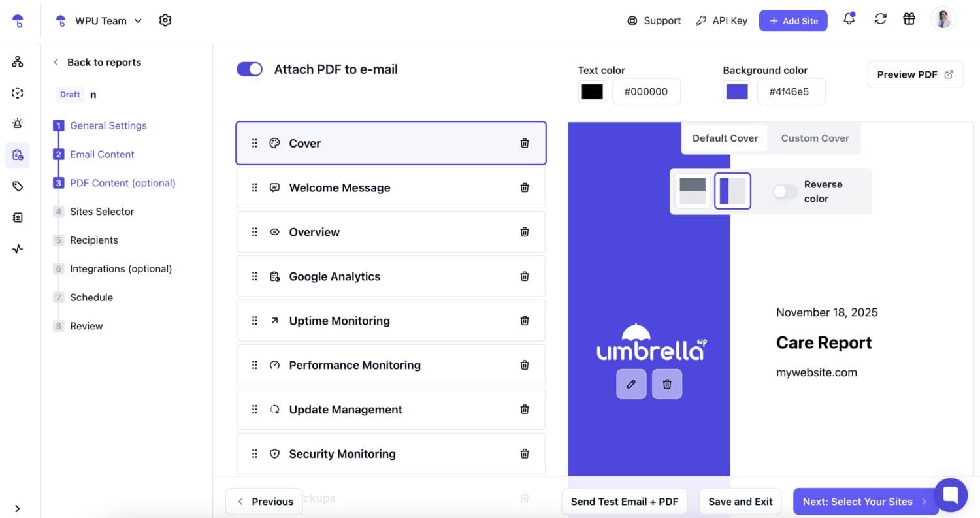This screenshot has width=980, height=518.
Task: Click Next: Select Your Sites button
Action: pos(864,502)
